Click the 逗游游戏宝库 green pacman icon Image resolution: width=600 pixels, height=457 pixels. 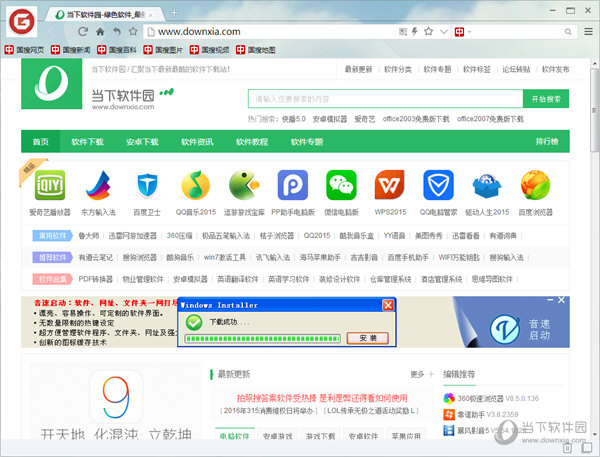244,185
